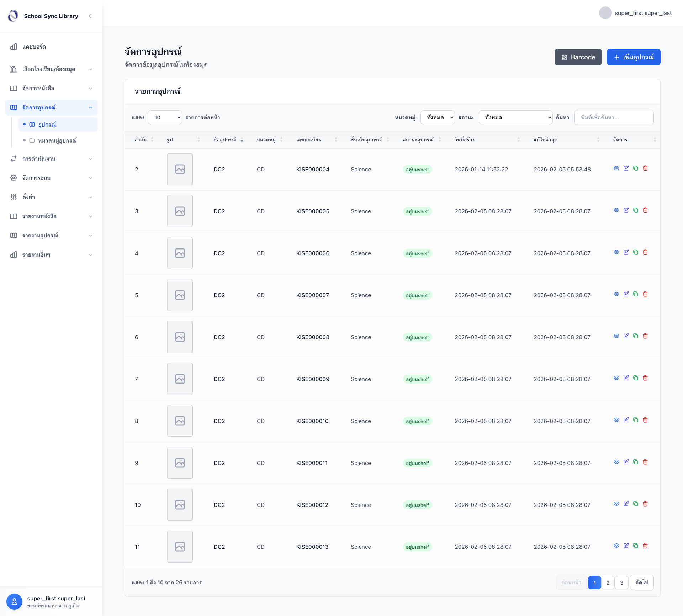Click the edit icon for KISE000012
The width and height of the screenshot is (683, 616).
pyautogui.click(x=626, y=504)
